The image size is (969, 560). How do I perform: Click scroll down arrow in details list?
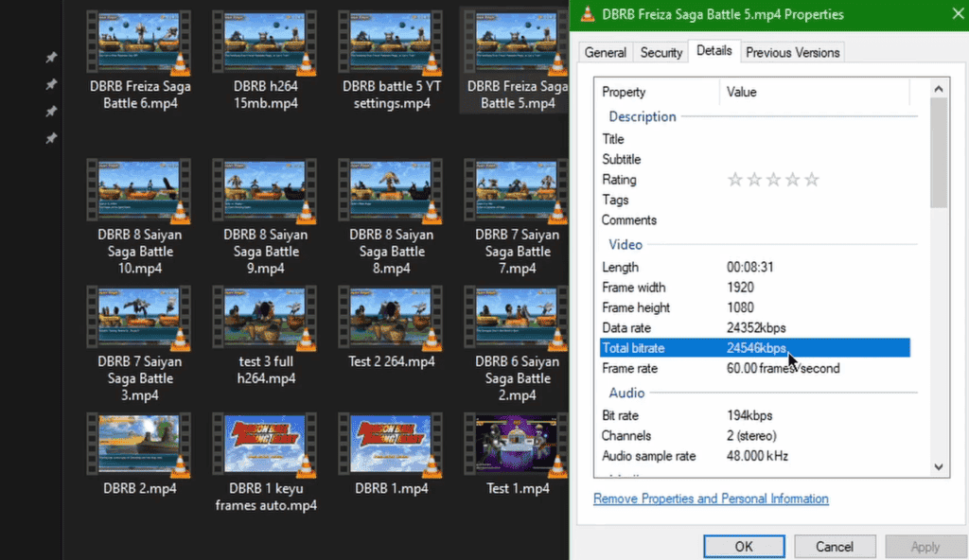pos(939,467)
